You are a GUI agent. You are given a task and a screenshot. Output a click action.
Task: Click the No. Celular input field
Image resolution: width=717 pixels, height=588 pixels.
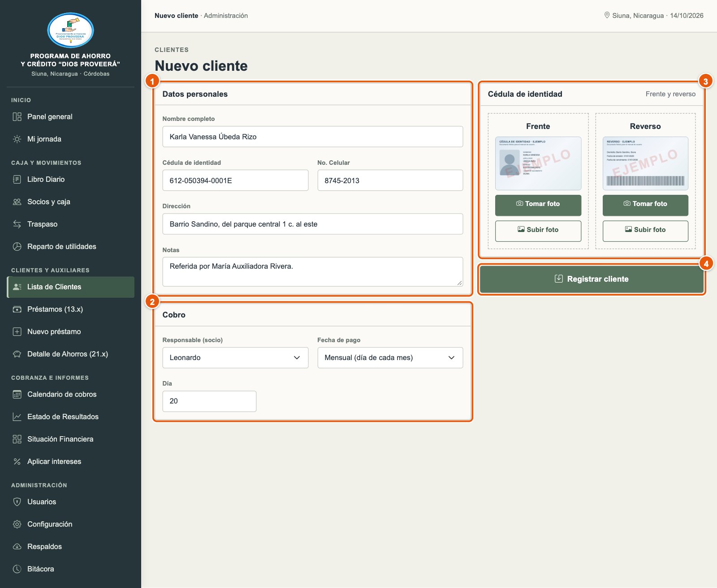pos(390,180)
